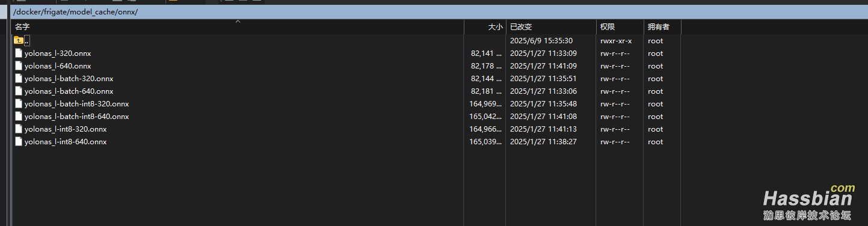This screenshot has height=226, width=868.
Task: Click the size value 82,181
Action: (x=486, y=91)
